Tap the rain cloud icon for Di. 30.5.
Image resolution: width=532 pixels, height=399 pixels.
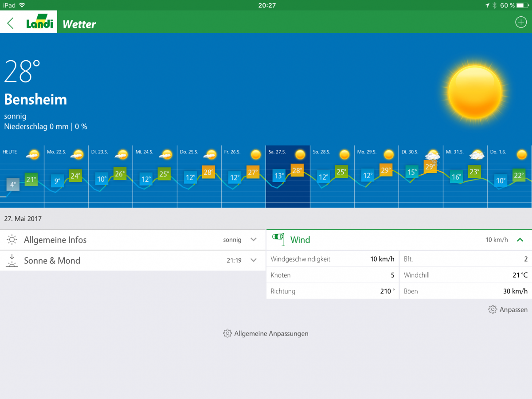tap(432, 156)
